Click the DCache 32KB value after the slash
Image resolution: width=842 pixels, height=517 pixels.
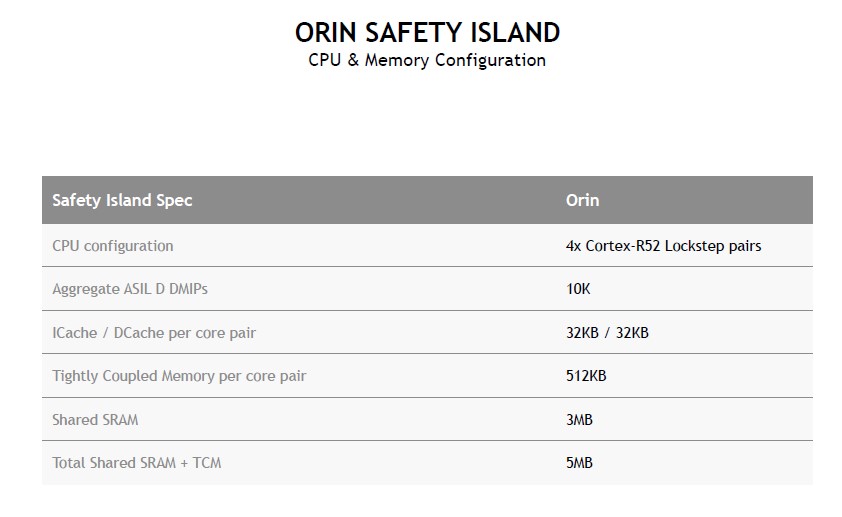pos(631,333)
